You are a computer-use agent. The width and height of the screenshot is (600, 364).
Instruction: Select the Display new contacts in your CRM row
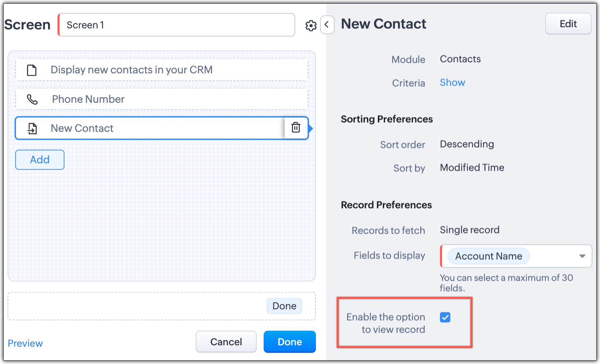(162, 70)
